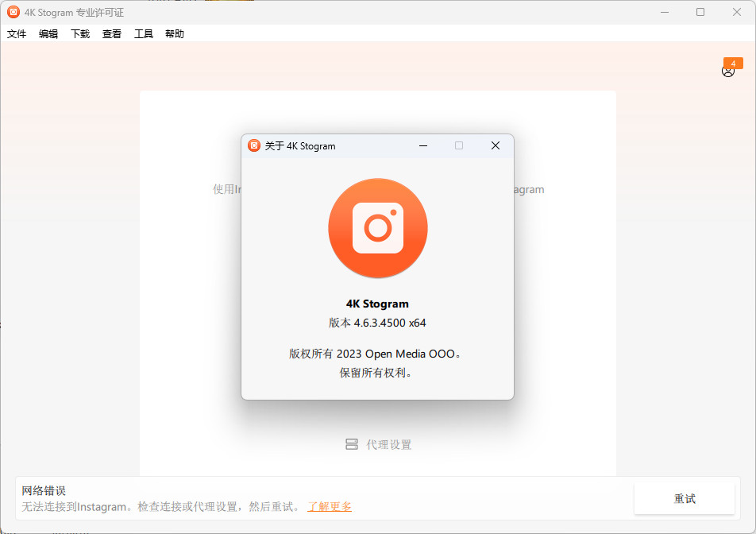This screenshot has width=756, height=534.
Task: Click the small app icon in About dialog title
Action: pyautogui.click(x=253, y=145)
